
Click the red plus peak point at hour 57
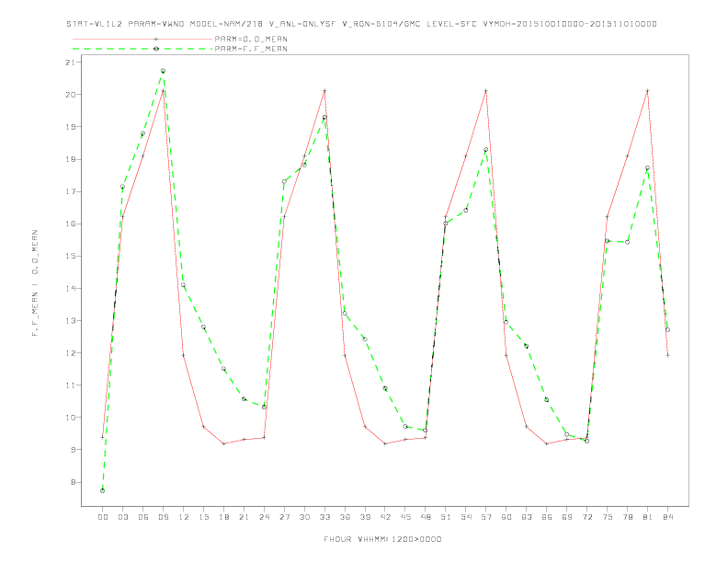click(486, 90)
